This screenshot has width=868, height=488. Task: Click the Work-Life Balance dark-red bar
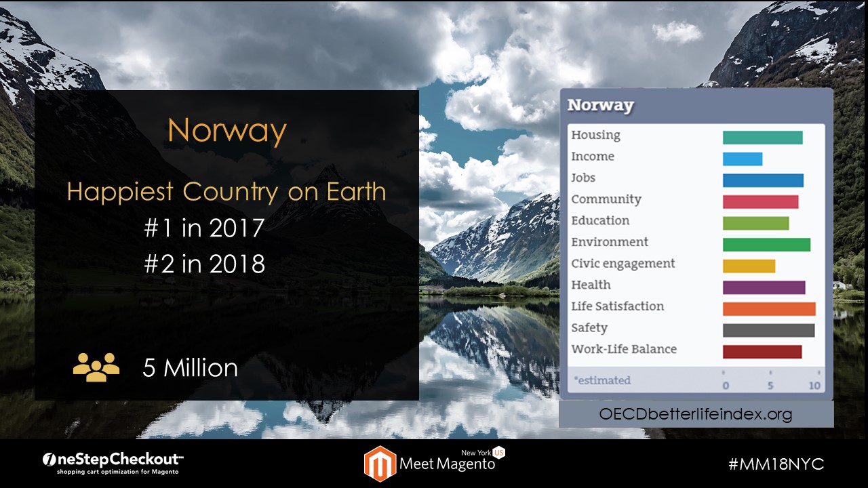pyautogui.click(x=762, y=352)
